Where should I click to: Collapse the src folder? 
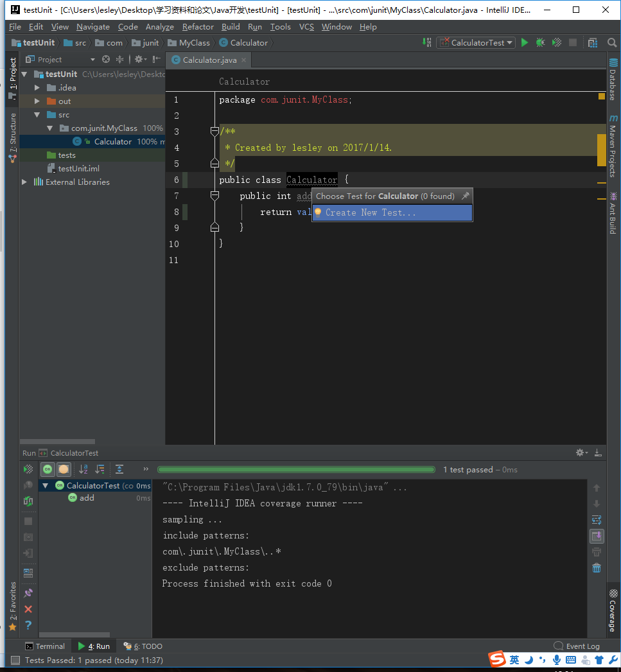coord(37,114)
